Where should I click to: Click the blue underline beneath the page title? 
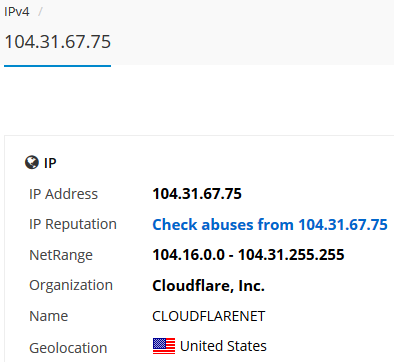[x=57, y=66]
